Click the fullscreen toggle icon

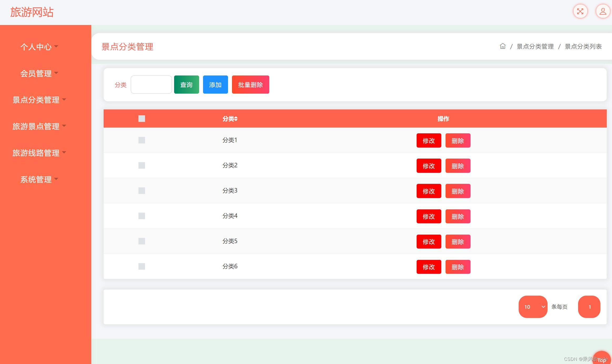[580, 11]
